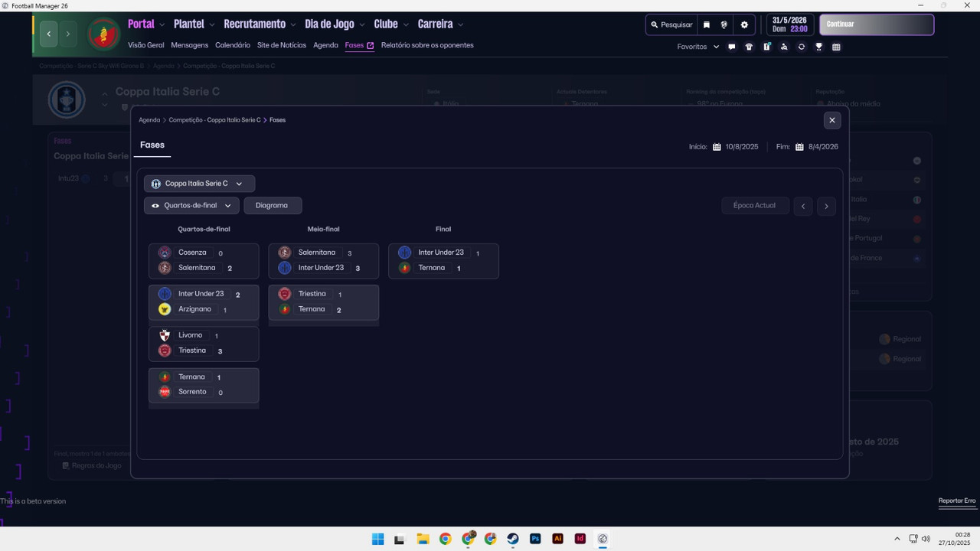The height and width of the screenshot is (551, 980).
Task: Go to next season arrow
Action: point(826,206)
